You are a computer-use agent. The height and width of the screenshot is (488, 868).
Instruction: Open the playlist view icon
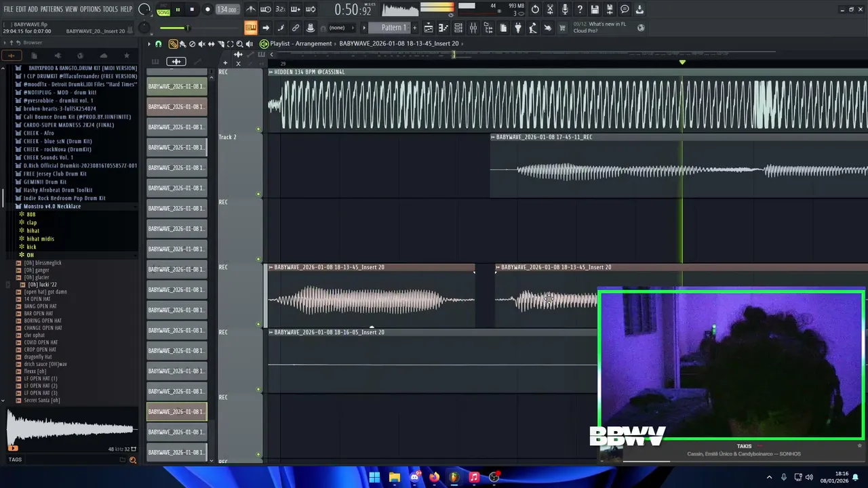(429, 28)
